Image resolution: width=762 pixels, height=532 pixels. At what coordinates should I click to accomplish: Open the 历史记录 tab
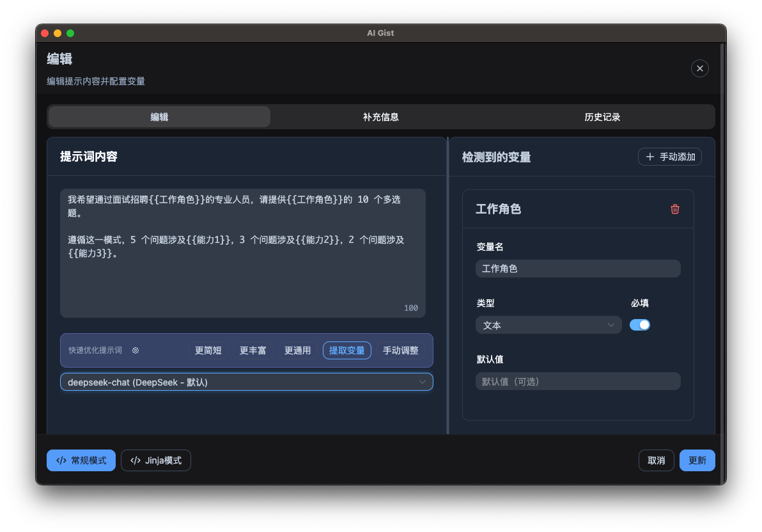(602, 116)
